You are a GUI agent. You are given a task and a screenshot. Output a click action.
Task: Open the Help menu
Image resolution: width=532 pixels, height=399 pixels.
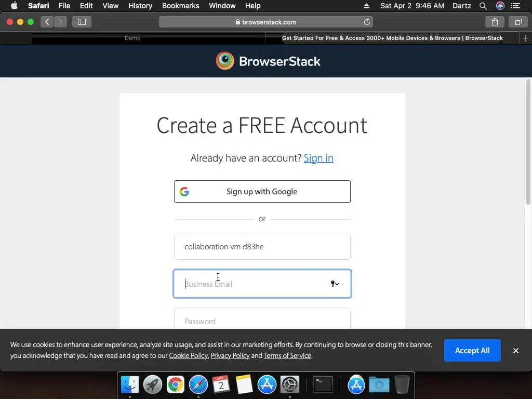pyautogui.click(x=253, y=6)
